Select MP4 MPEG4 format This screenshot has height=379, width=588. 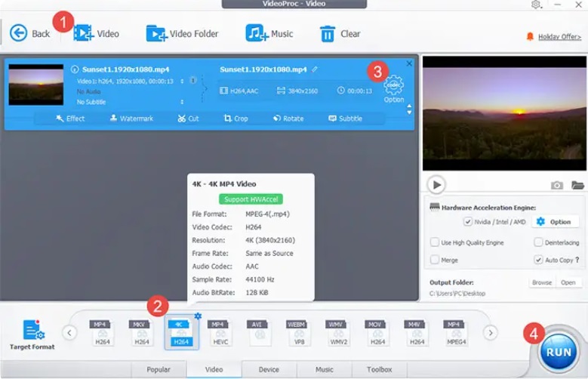456,332
